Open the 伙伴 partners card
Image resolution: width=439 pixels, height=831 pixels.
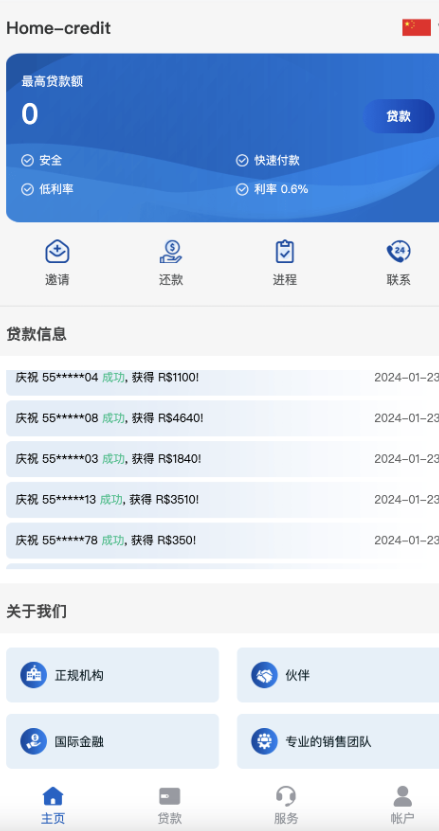pos(338,675)
